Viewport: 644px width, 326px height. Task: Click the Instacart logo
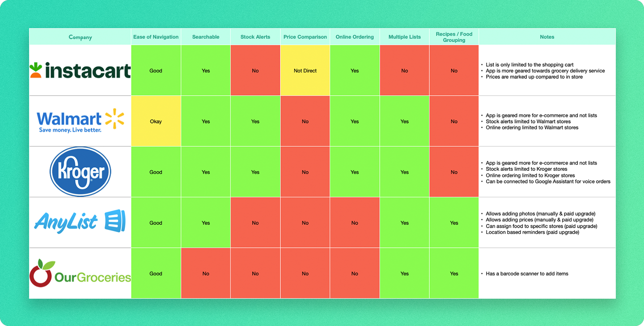click(x=80, y=71)
